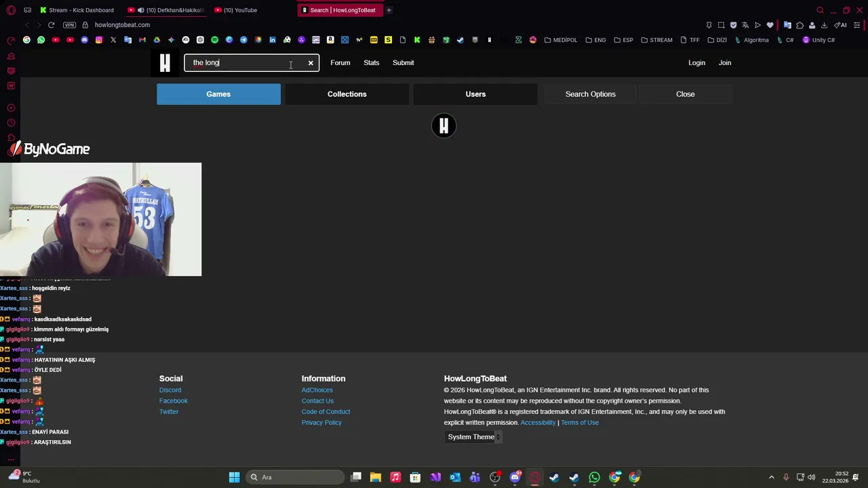Click the volume icon in system tray
This screenshot has height=488, width=868.
pos(812,477)
